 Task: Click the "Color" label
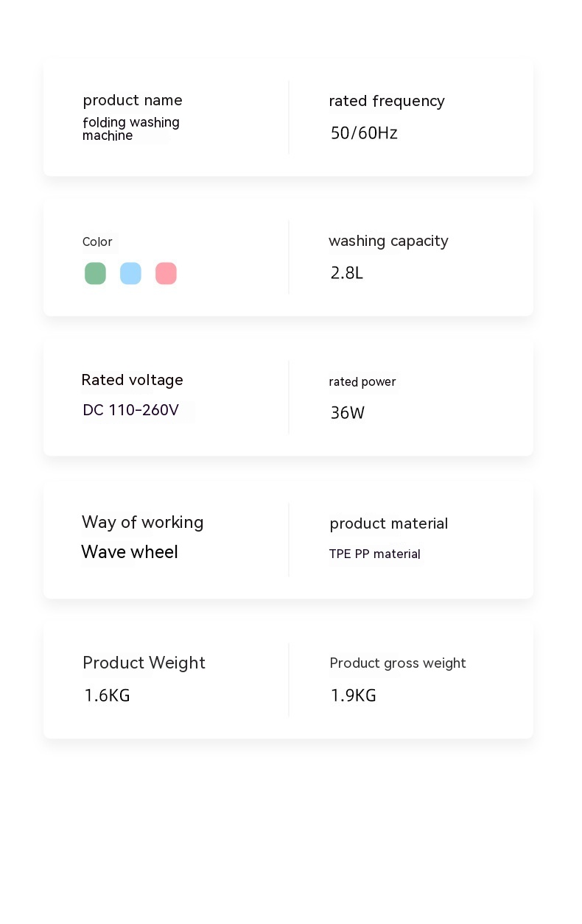tap(97, 242)
